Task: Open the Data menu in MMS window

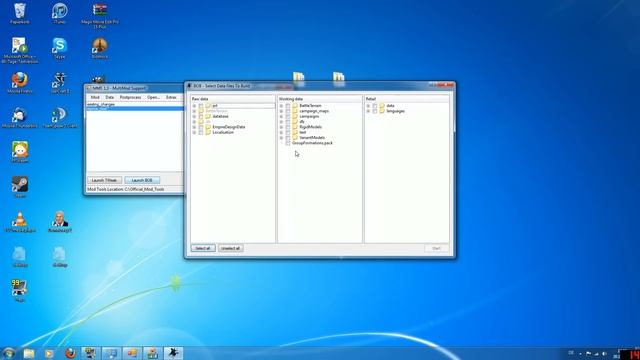Action: click(x=109, y=98)
